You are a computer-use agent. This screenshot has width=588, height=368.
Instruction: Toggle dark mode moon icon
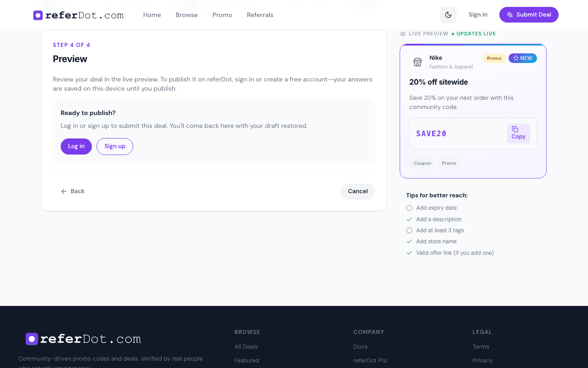(x=448, y=15)
